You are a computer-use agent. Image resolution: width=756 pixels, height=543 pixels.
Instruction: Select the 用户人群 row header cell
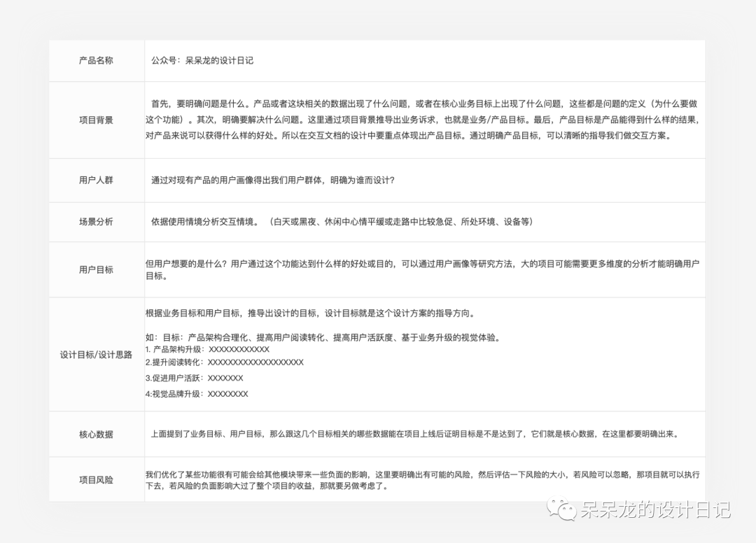click(96, 179)
